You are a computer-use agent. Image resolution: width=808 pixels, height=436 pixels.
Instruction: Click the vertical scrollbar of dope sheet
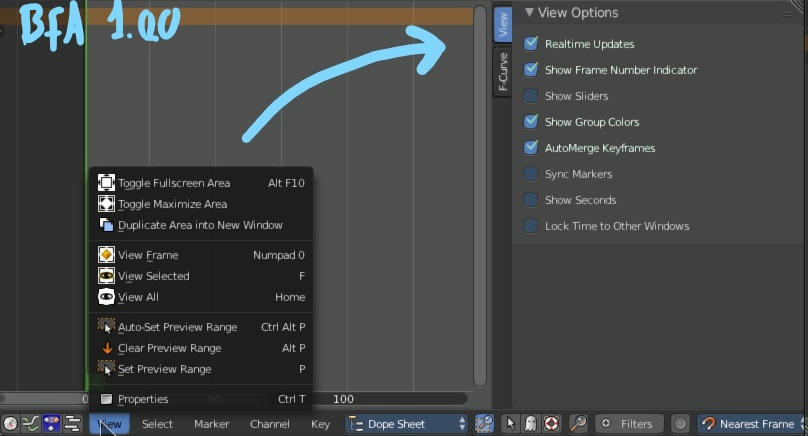point(480,196)
